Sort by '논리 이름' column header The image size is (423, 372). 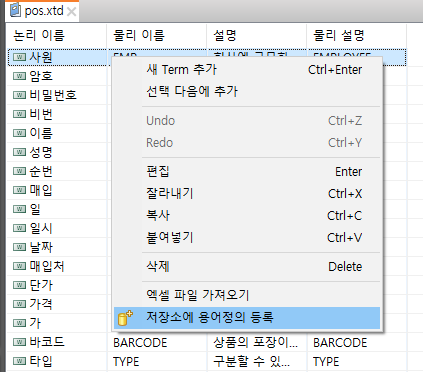coord(56,35)
